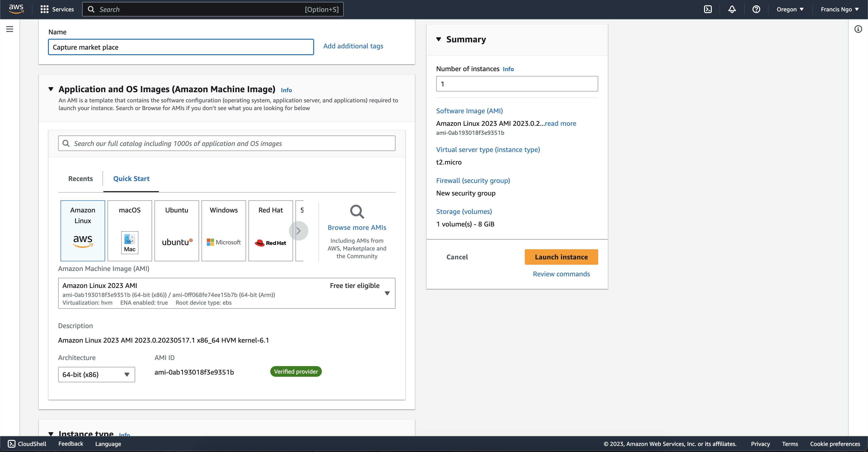Open the Amazon Linux 2023 AMI dropdown

coord(226,293)
